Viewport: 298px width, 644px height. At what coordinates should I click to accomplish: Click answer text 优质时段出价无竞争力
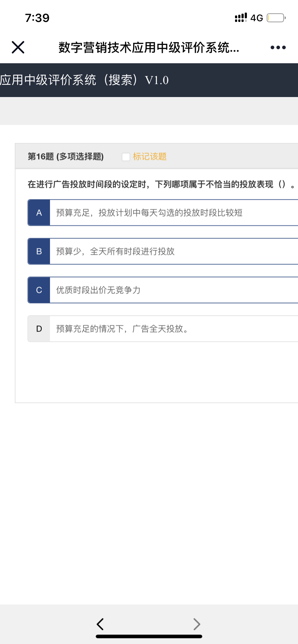(x=99, y=290)
